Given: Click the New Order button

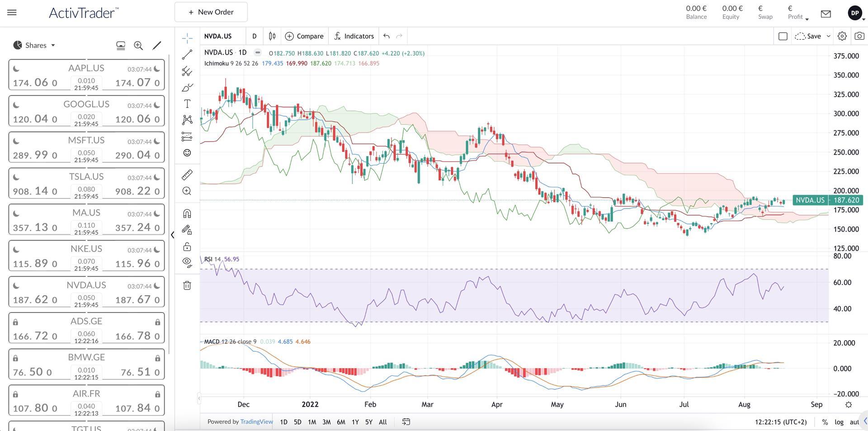Looking at the screenshot, I should 211,12.
